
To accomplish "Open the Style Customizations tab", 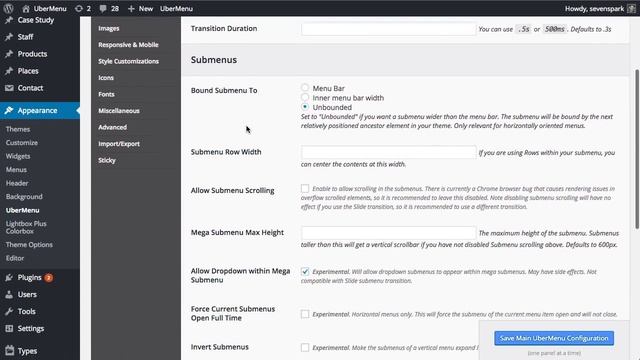I will 129,61.
